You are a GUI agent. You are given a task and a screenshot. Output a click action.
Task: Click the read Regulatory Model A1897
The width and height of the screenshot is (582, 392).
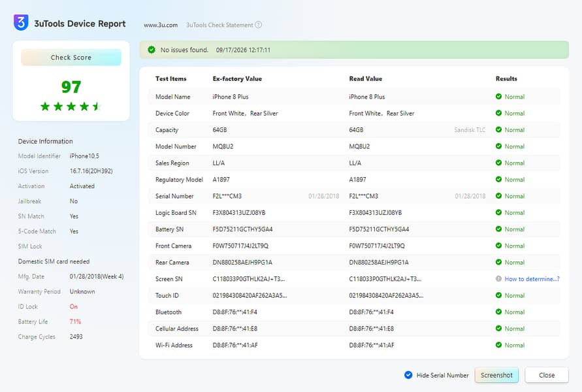(357, 180)
